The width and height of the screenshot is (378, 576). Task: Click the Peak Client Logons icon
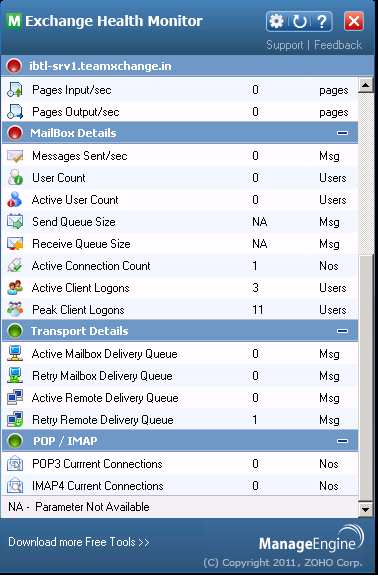click(15, 309)
